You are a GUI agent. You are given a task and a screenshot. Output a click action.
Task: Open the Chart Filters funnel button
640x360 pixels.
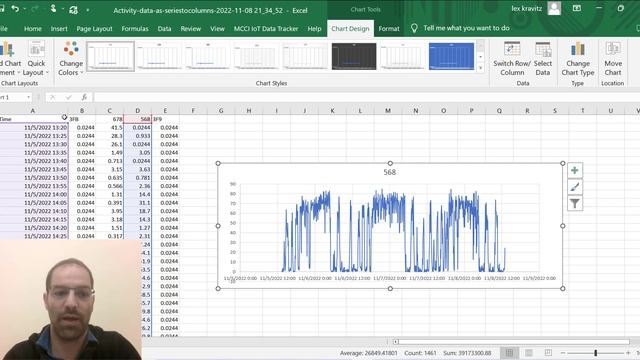tap(575, 203)
